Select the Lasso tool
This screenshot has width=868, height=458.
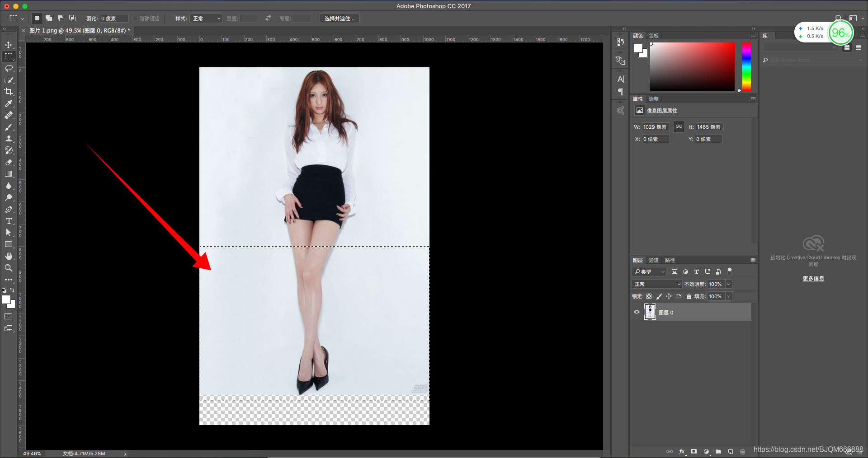click(9, 68)
